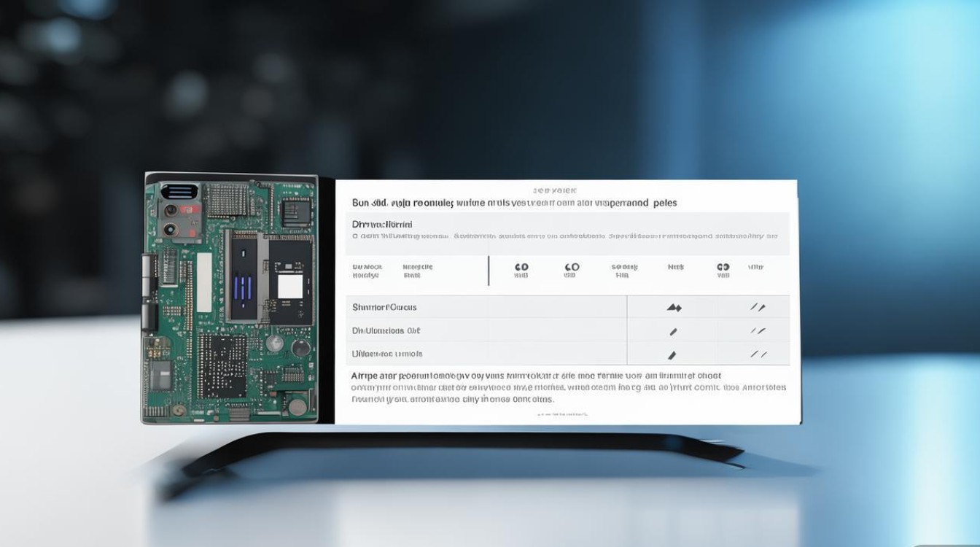The image size is (980, 547).
Task: Click the bold headline at top of the panel
Action: (514, 203)
